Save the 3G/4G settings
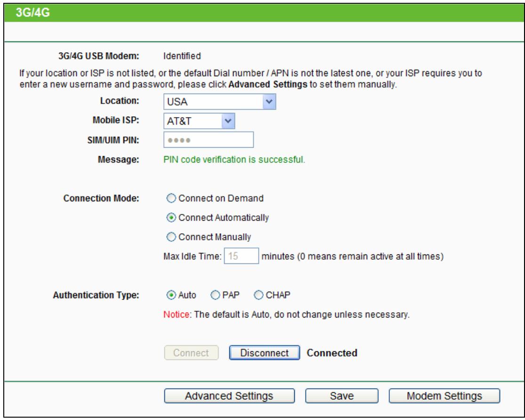 point(342,396)
